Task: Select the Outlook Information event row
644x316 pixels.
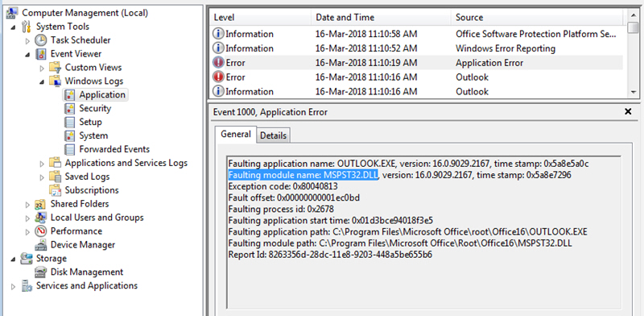Action: coord(416,91)
